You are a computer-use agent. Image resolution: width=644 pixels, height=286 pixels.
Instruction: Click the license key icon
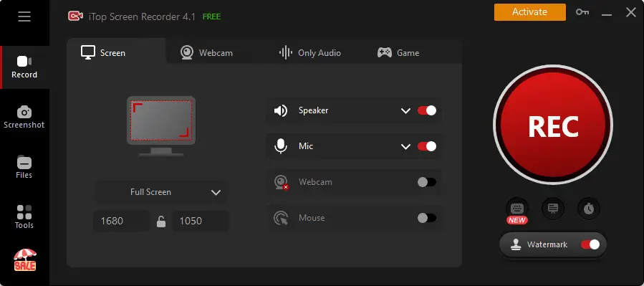[x=582, y=12]
